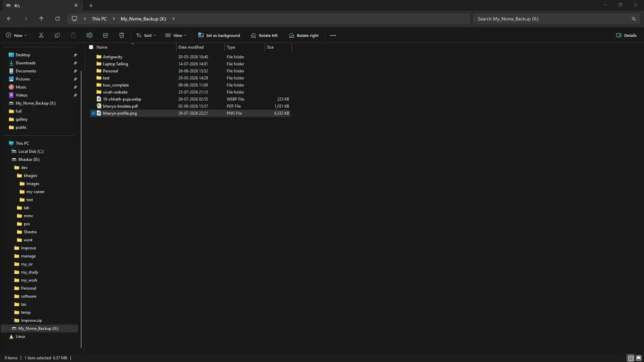Click the PC monitor icon in address bar

(x=74, y=19)
